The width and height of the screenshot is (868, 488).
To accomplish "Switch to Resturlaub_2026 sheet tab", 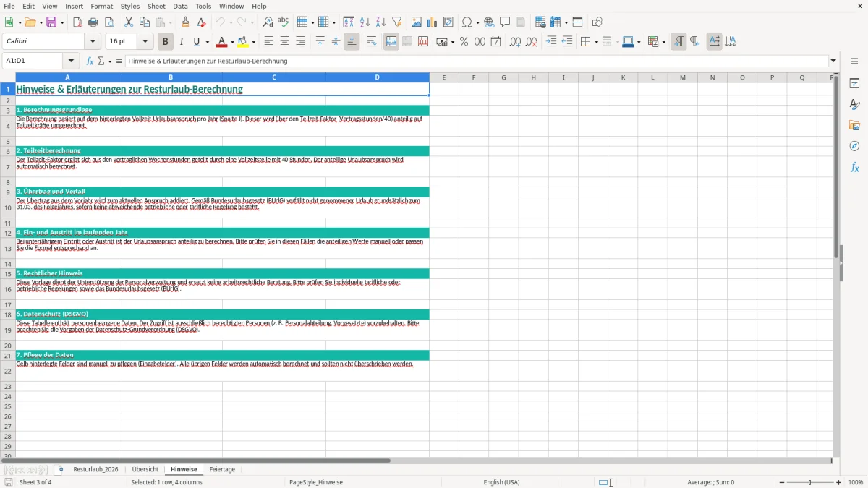I will (95, 470).
